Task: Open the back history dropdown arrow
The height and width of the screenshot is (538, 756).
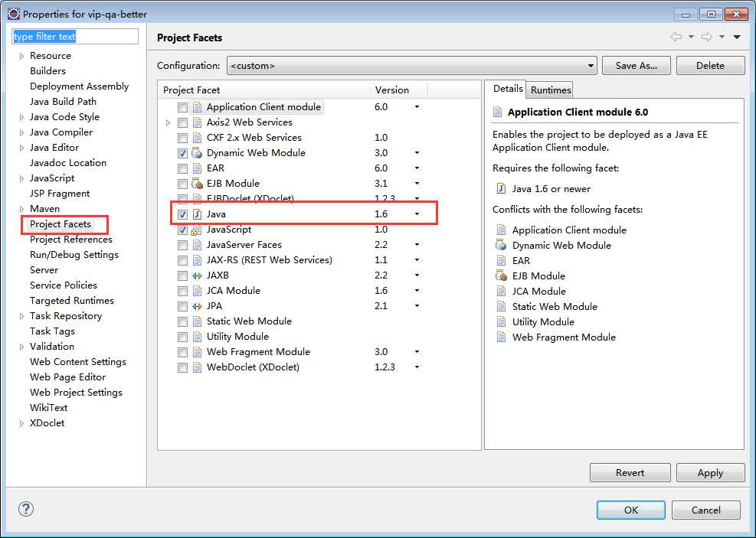Action: pos(691,37)
